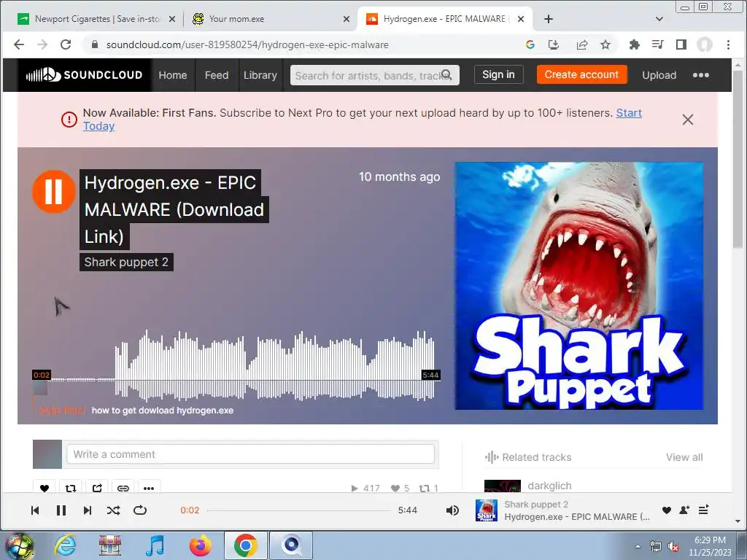
Task: Click the Create account button
Action: pos(581,75)
